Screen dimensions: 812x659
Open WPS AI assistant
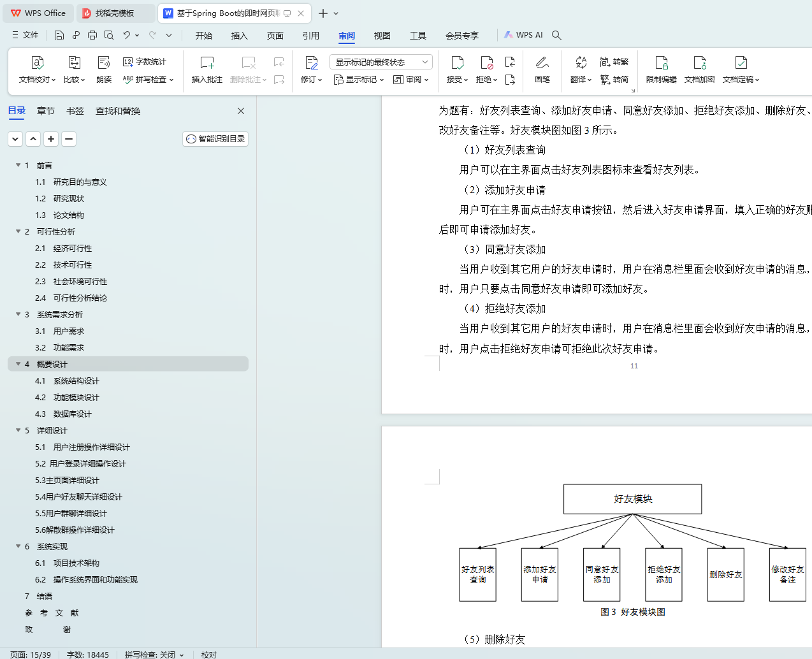(x=524, y=35)
